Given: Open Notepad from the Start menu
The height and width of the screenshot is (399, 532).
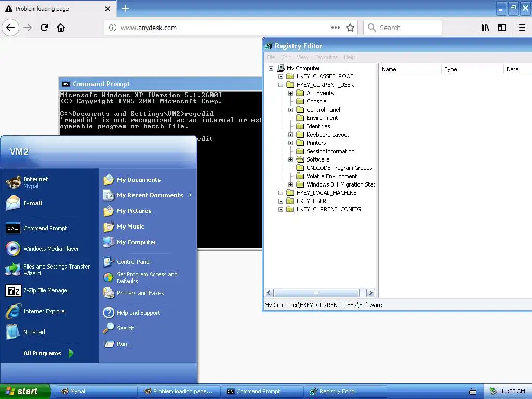Looking at the screenshot, I should pyautogui.click(x=25, y=332).
